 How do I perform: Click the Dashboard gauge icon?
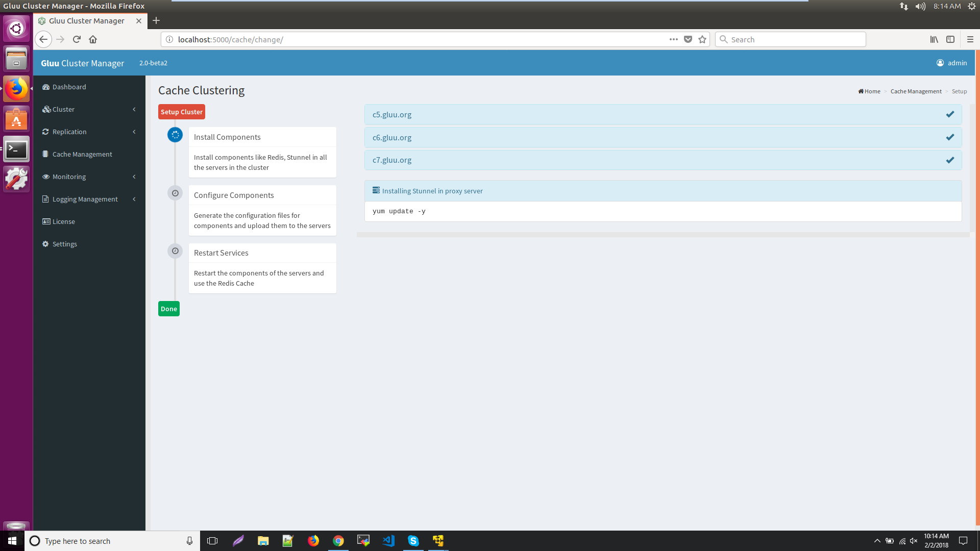coord(46,87)
